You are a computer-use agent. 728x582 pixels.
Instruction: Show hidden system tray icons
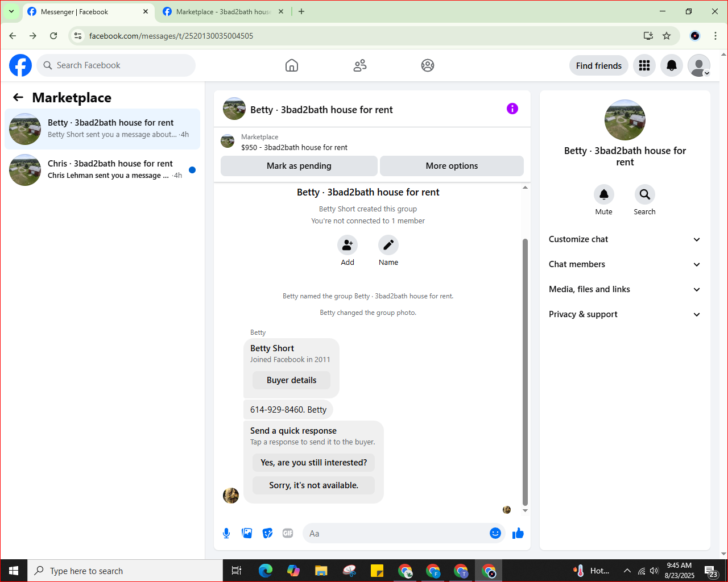[x=627, y=571]
